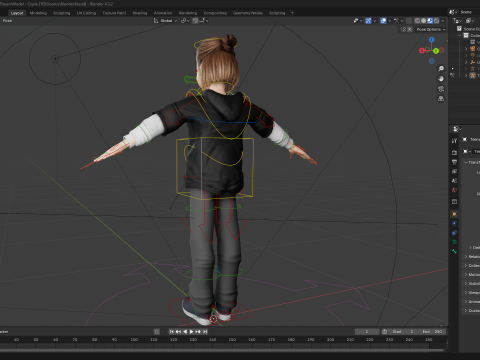Open the View Layer properties tab icon
480x360 pixels.
point(454,171)
